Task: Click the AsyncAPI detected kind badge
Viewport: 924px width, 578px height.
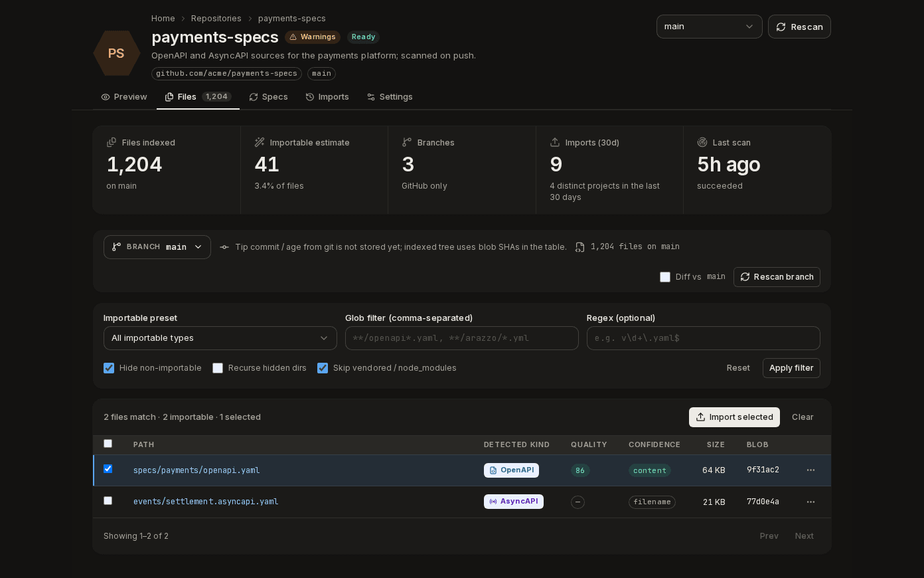Action: click(514, 502)
